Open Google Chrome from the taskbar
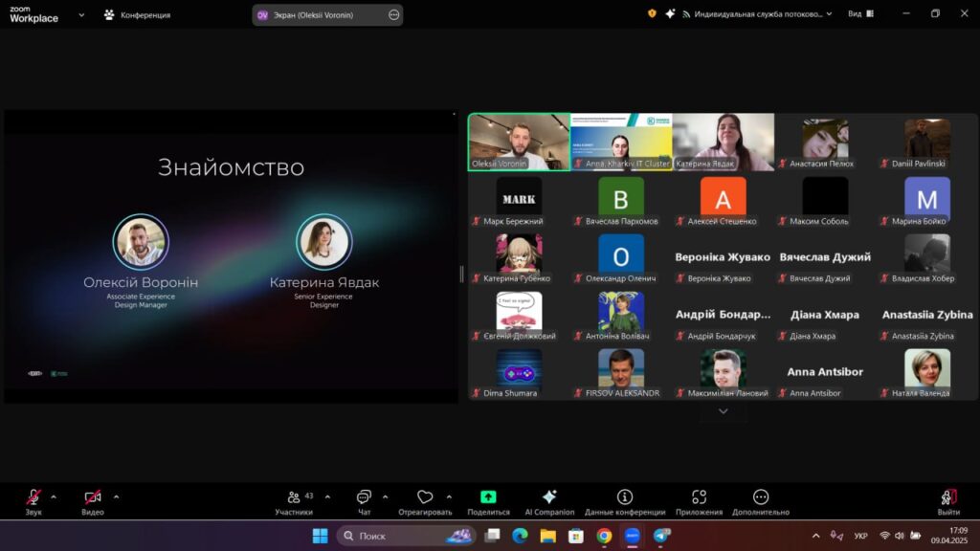Screen dimensions: 980x551 [604, 536]
